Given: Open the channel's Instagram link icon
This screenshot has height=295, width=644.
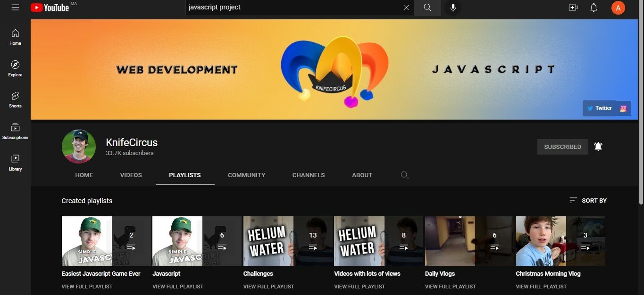Looking at the screenshot, I should click(623, 108).
